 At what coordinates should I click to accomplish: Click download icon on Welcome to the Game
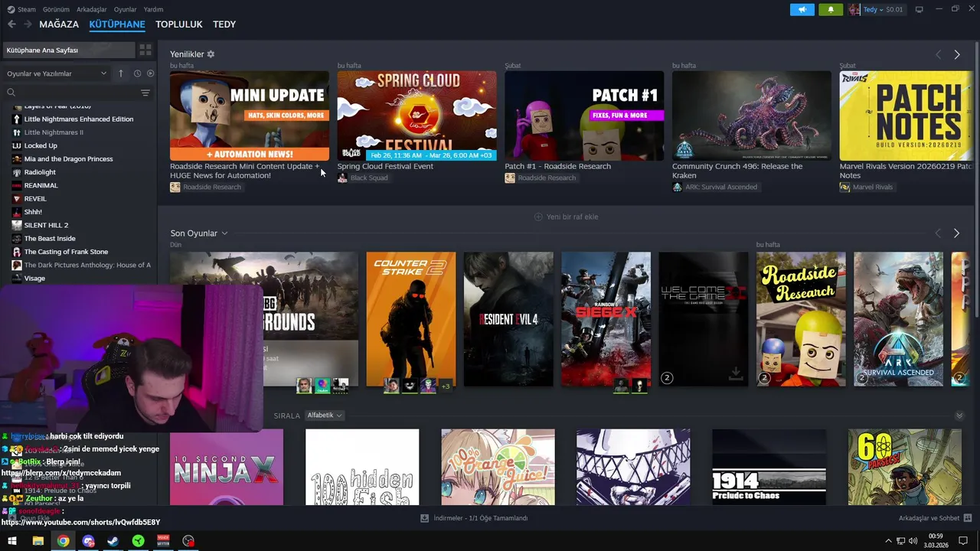[x=735, y=373]
